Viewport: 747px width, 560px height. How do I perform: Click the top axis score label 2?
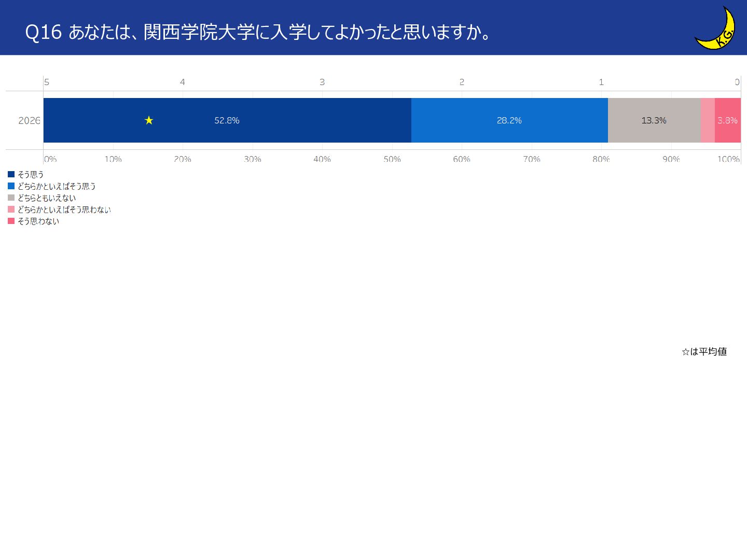(462, 82)
